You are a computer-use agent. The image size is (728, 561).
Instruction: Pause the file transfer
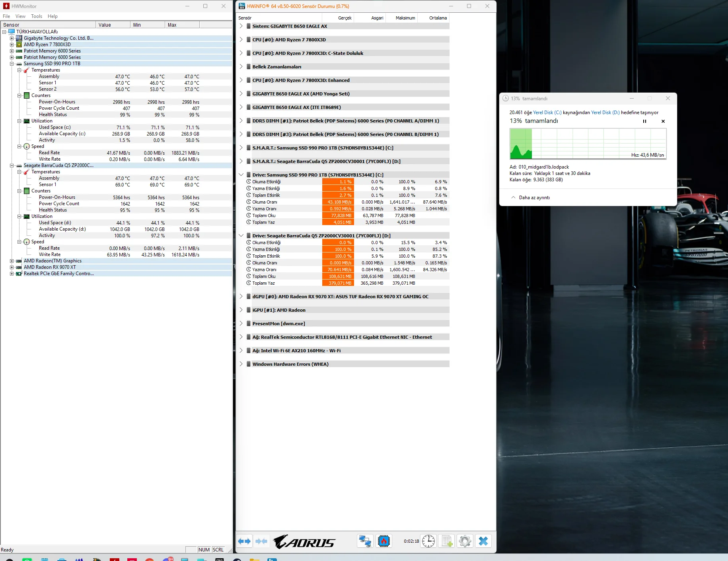point(644,121)
